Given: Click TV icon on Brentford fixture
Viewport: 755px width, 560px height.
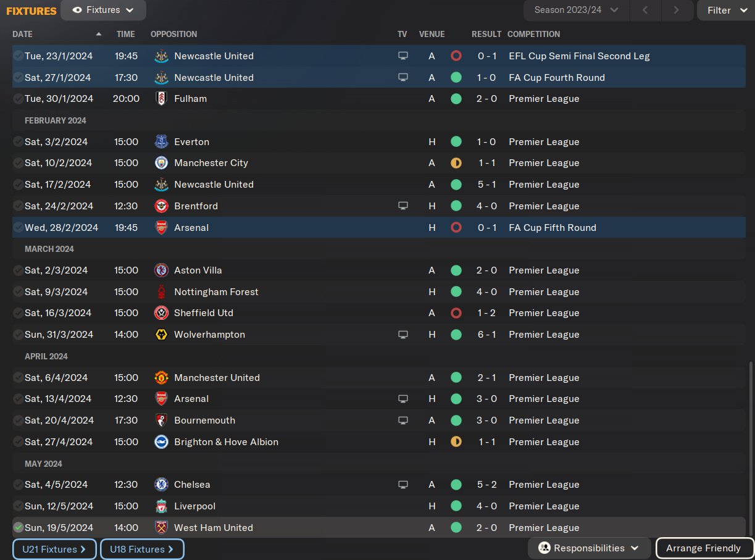Looking at the screenshot, I should (x=403, y=206).
